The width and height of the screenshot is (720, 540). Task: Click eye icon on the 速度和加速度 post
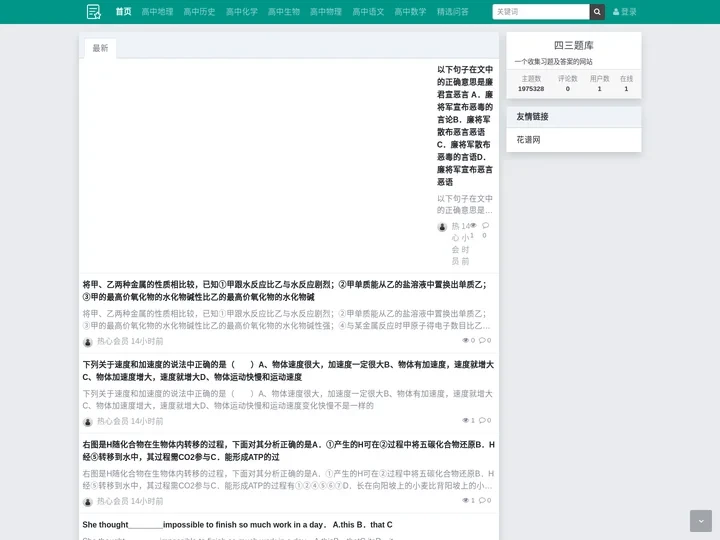(465, 420)
